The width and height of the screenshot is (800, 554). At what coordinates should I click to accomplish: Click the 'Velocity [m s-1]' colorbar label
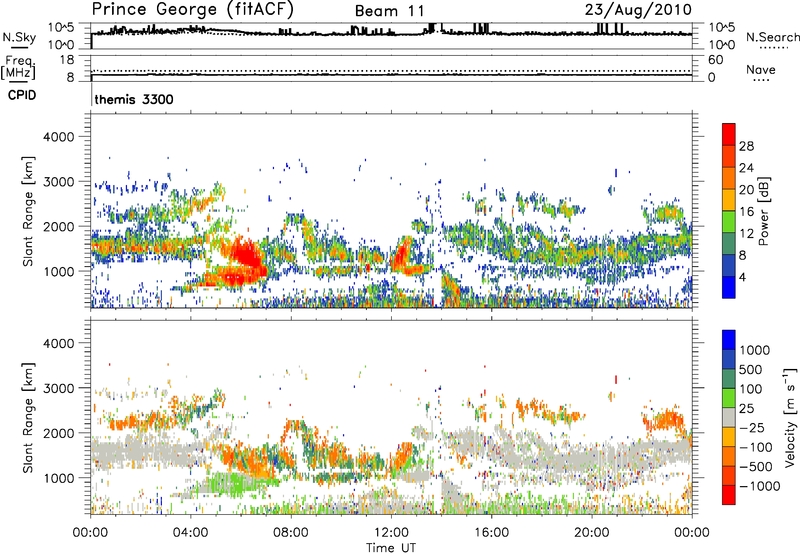click(790, 417)
